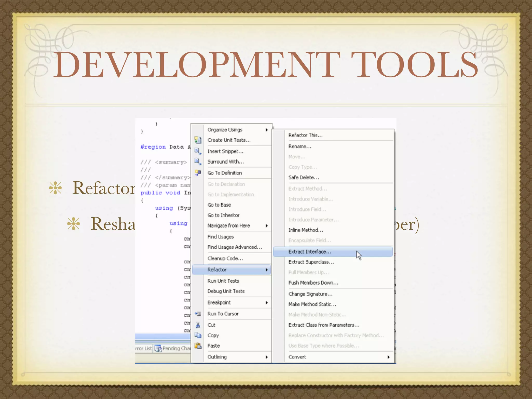Screen dimensions: 532x399
Task: Switch to the Pending Changes tab
Action: tap(172, 349)
